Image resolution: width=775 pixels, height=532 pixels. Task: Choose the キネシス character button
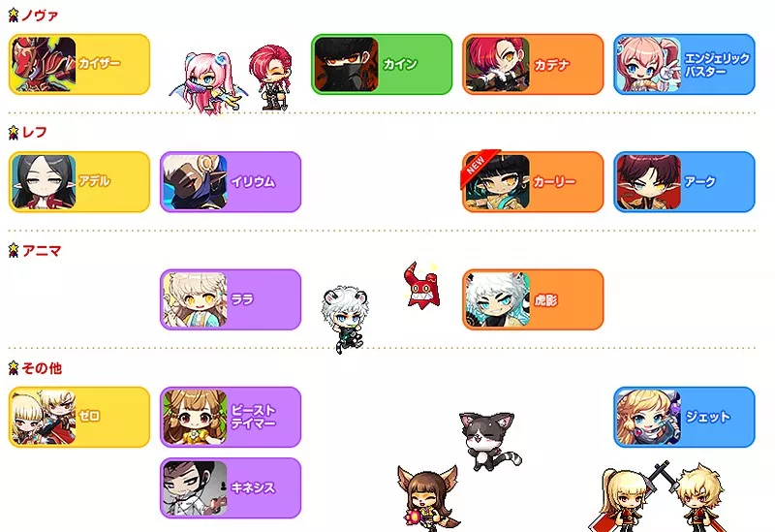(x=231, y=488)
